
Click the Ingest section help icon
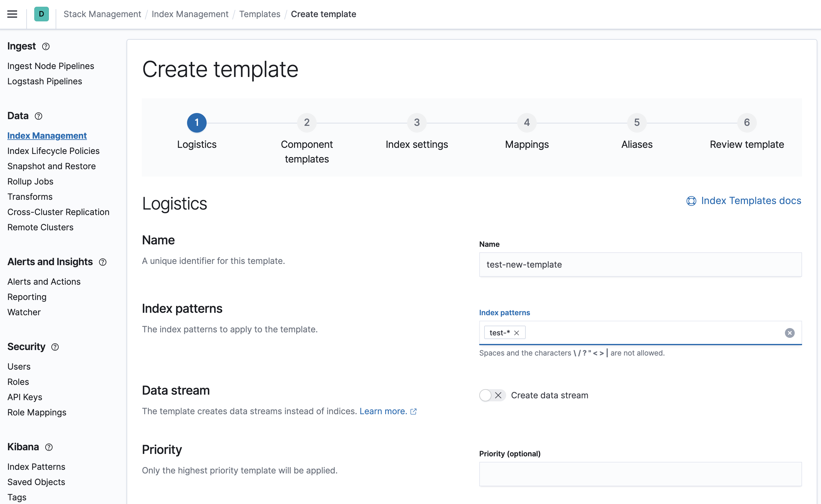pyautogui.click(x=46, y=47)
